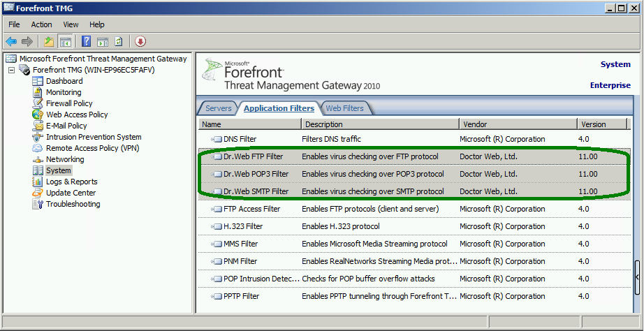Click the Forward arrow toolbar icon
The width and height of the screenshot is (644, 331).
[x=27, y=41]
